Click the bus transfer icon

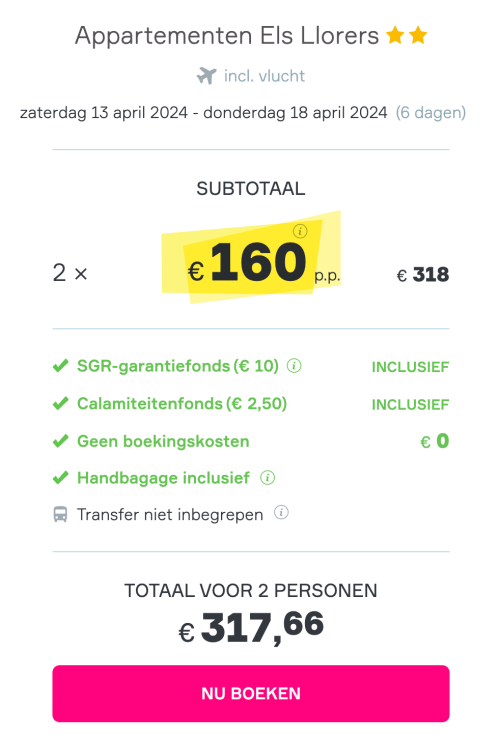click(x=60, y=514)
